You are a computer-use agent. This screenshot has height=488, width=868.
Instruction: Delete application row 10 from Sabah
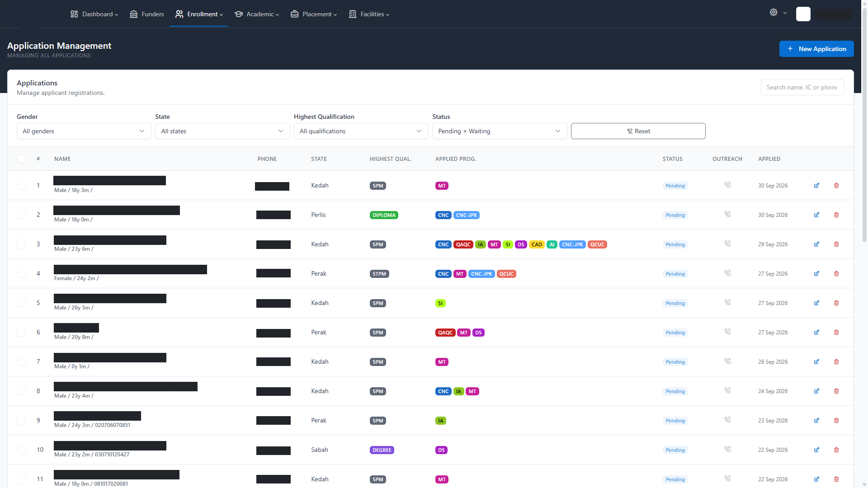pos(836,450)
